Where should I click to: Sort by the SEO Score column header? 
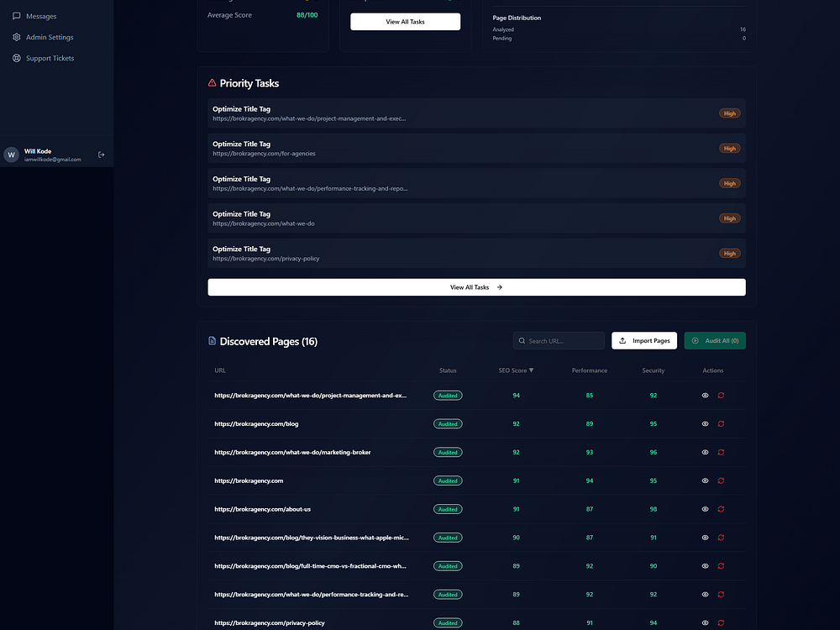[x=516, y=370]
